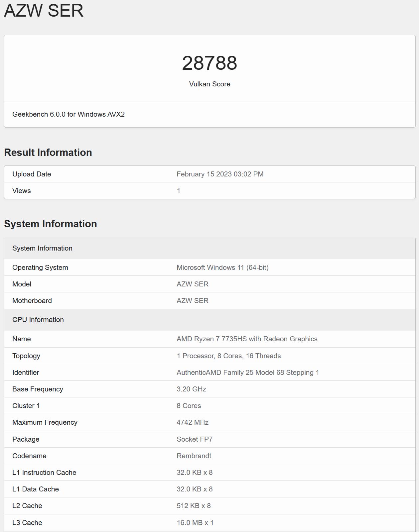Click the Model row label

coord(22,284)
